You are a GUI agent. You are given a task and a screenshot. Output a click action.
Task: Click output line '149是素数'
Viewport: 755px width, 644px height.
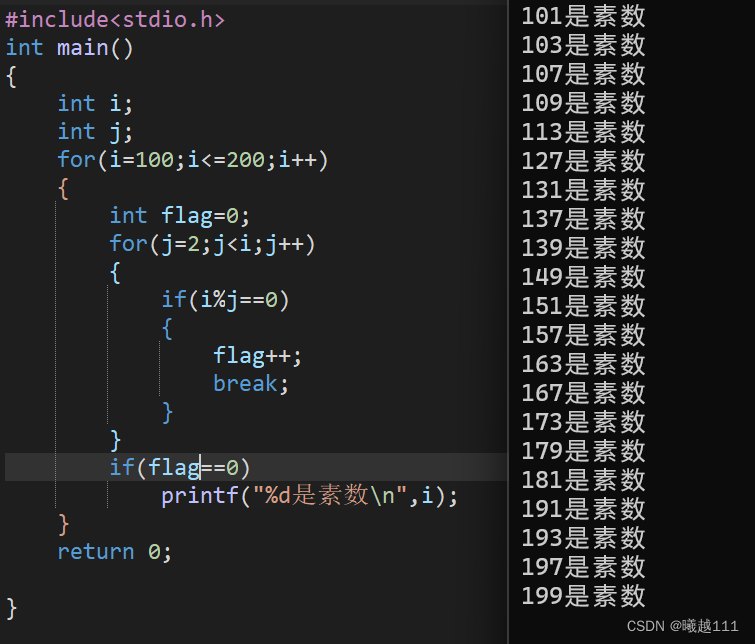click(x=583, y=277)
